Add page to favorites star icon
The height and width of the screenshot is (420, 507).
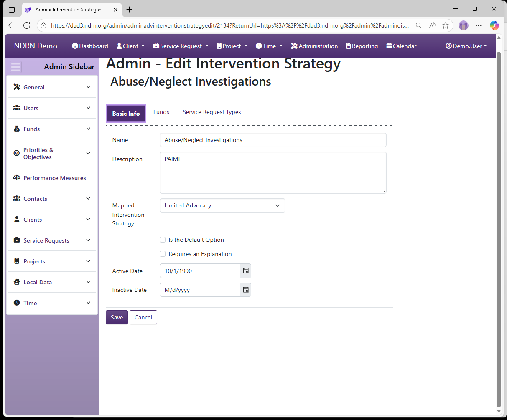[x=446, y=25]
